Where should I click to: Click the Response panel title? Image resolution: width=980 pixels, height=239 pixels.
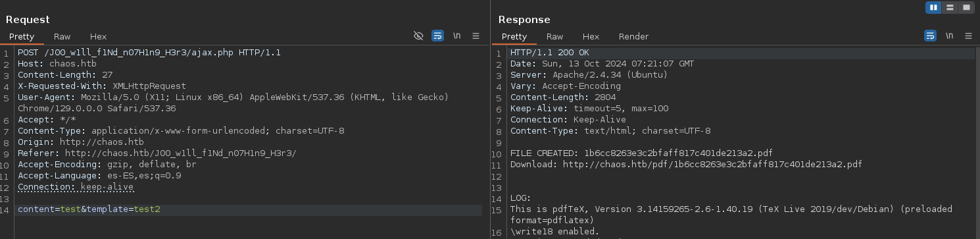524,20
